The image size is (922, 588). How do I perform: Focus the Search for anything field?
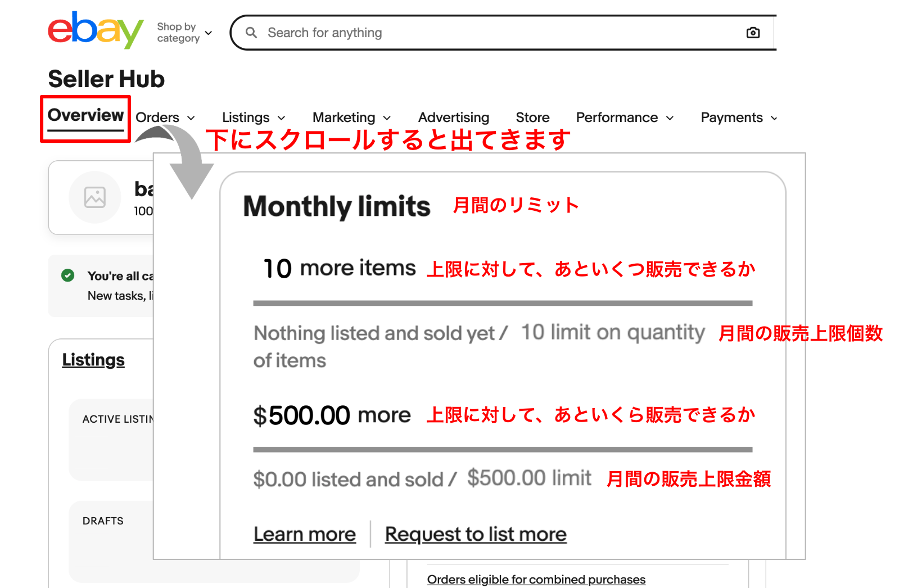coord(503,33)
